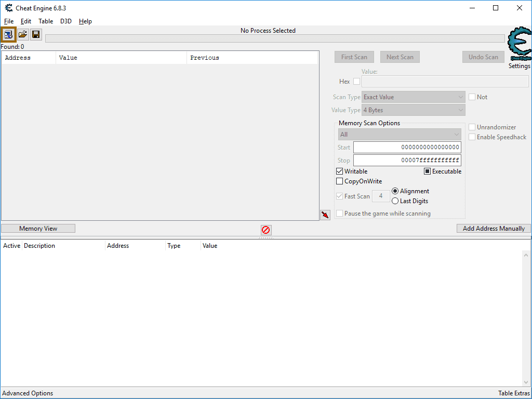Click Add Address Manually button
Viewport: 532px width, 399px height.
494,229
